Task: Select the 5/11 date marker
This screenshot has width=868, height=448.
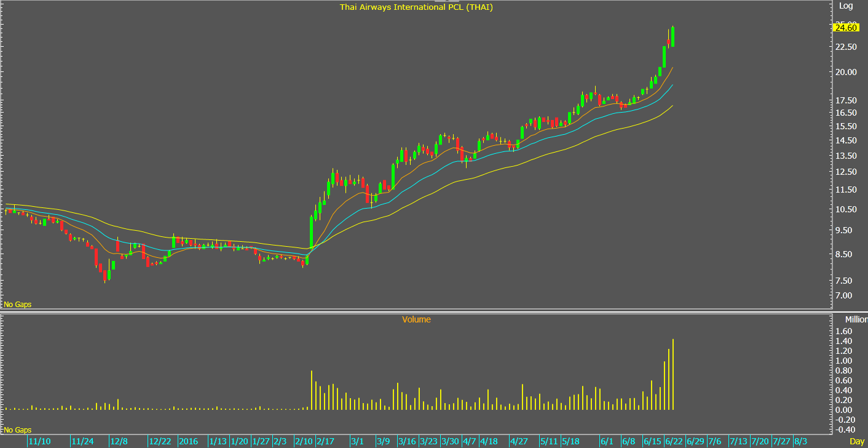Action: pos(550,442)
